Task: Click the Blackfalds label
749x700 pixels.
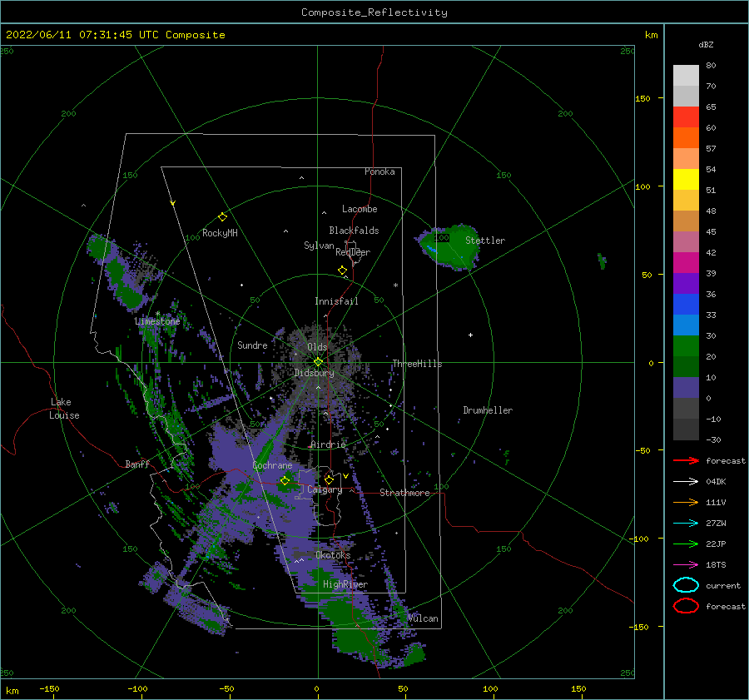Action: tap(354, 231)
